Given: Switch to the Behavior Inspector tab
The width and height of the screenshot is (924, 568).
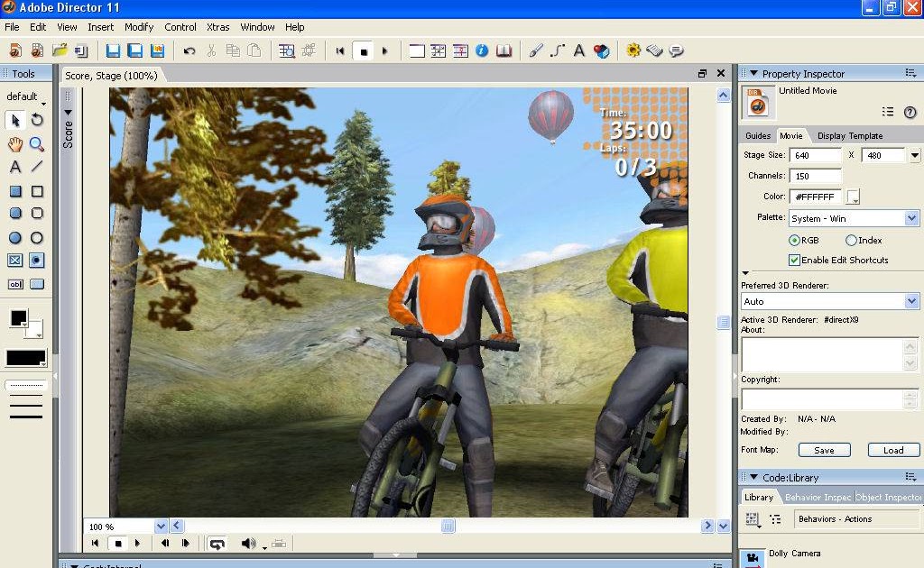Looking at the screenshot, I should [x=818, y=498].
